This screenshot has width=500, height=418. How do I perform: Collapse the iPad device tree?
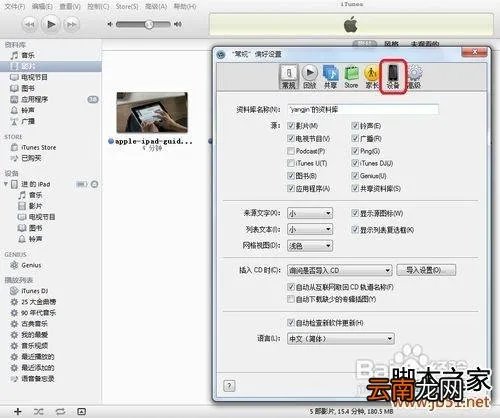click(6, 184)
